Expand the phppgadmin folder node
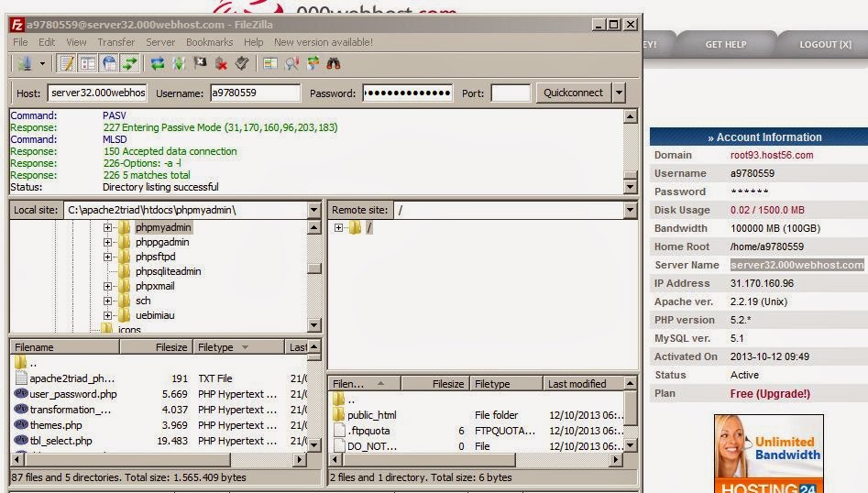 point(108,242)
